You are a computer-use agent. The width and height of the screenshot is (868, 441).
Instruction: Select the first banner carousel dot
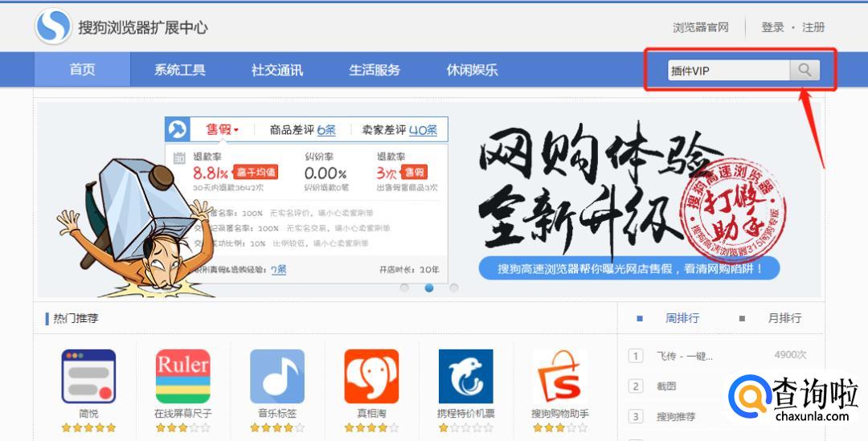[404, 288]
